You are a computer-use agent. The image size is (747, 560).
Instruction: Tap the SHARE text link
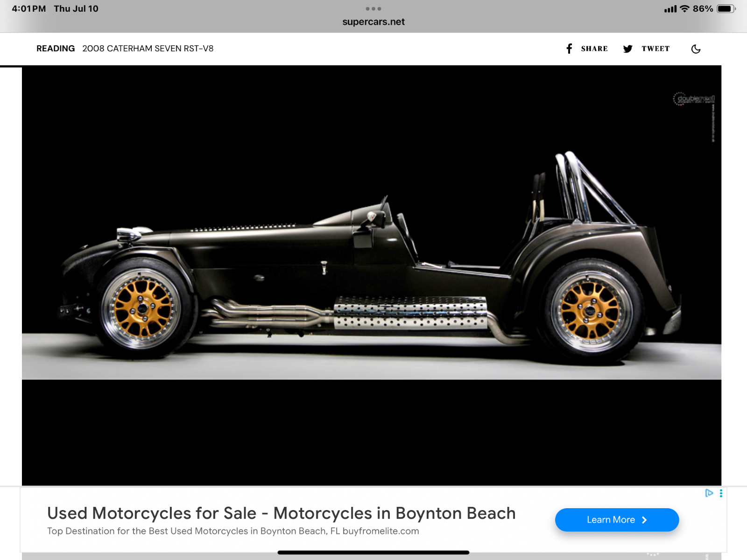594,49
